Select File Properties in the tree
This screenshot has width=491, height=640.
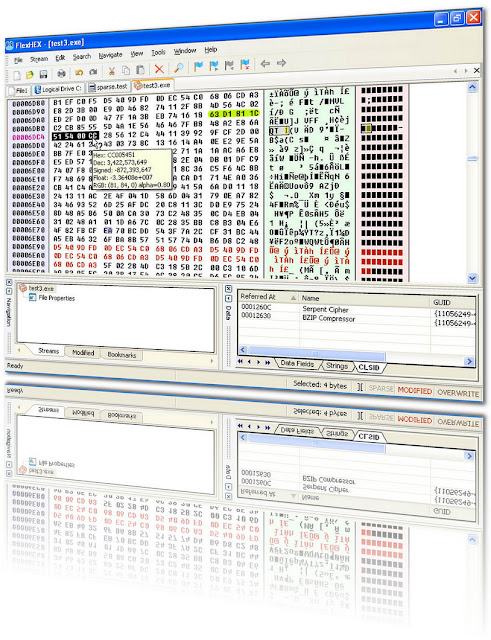click(52, 298)
